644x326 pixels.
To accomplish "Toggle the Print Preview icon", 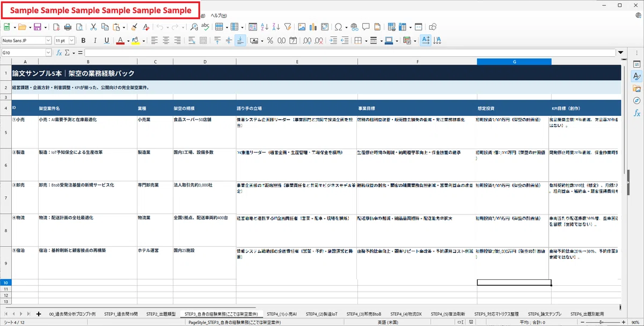I will [x=79, y=27].
